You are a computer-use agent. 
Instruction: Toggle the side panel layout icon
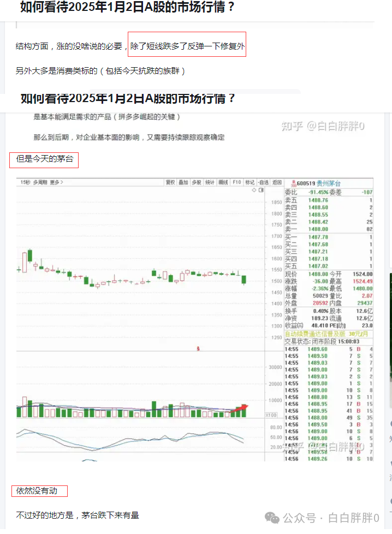pos(261,190)
